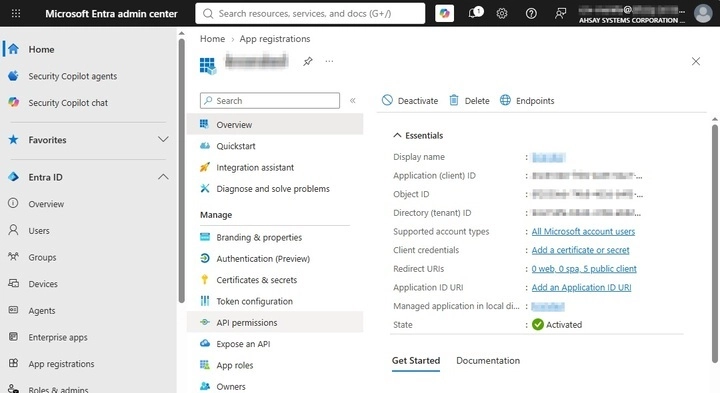The image size is (720, 393).
Task: Go to Users in the sidebar
Action: pos(39,230)
